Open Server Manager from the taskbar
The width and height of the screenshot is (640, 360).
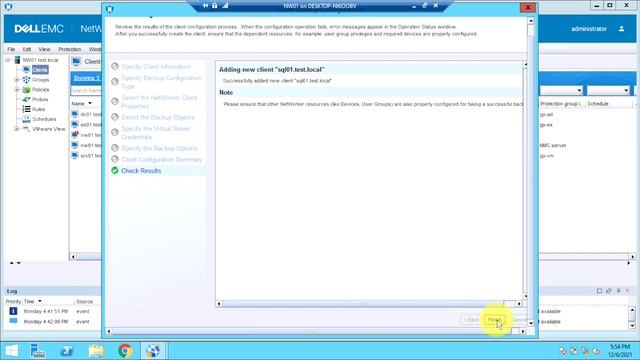[38, 351]
